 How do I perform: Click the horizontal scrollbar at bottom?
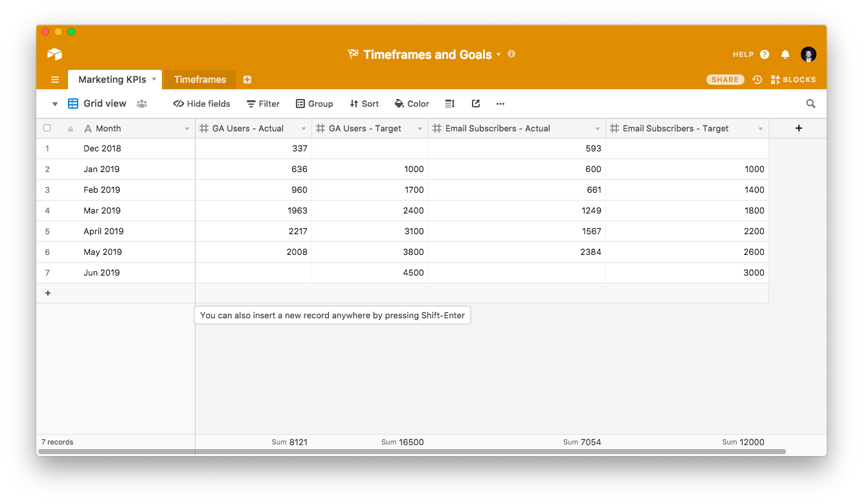[x=411, y=451]
